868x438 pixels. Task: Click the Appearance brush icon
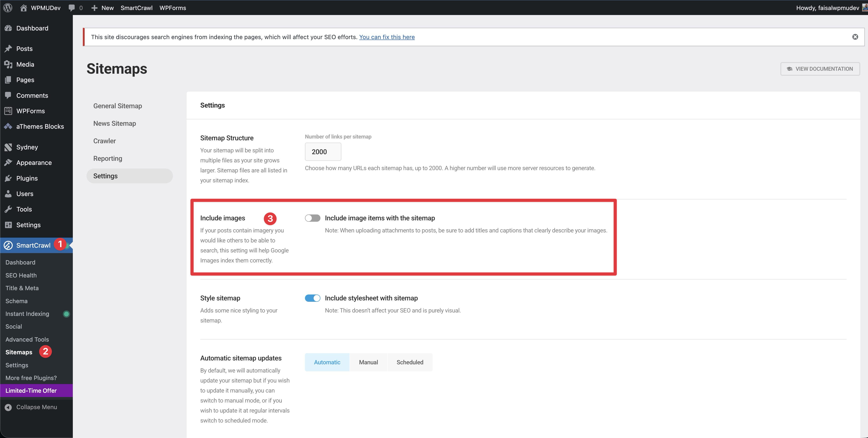[8, 163]
